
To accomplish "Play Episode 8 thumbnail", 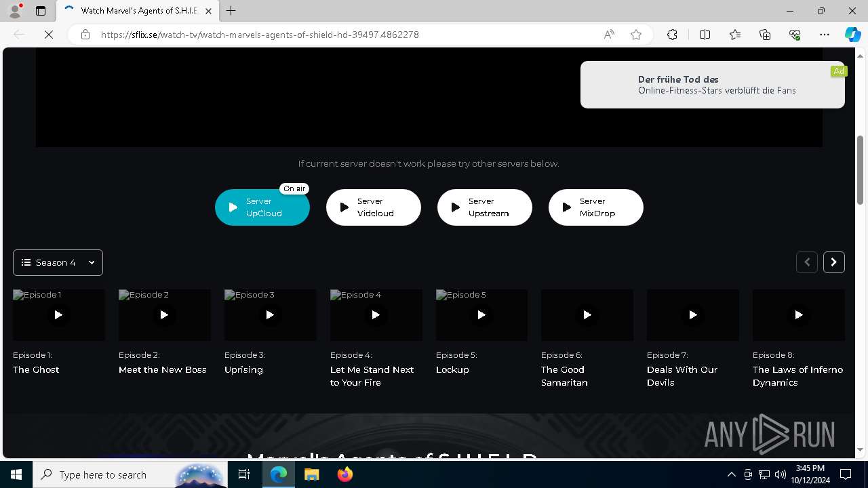I will pyautogui.click(x=799, y=315).
